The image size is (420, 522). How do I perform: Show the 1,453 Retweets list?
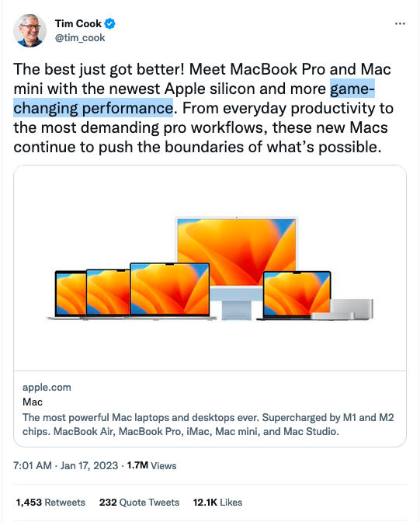[50, 502]
